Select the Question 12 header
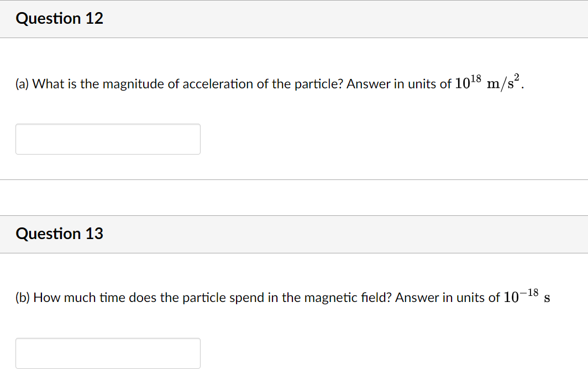588x387 pixels. (x=59, y=18)
